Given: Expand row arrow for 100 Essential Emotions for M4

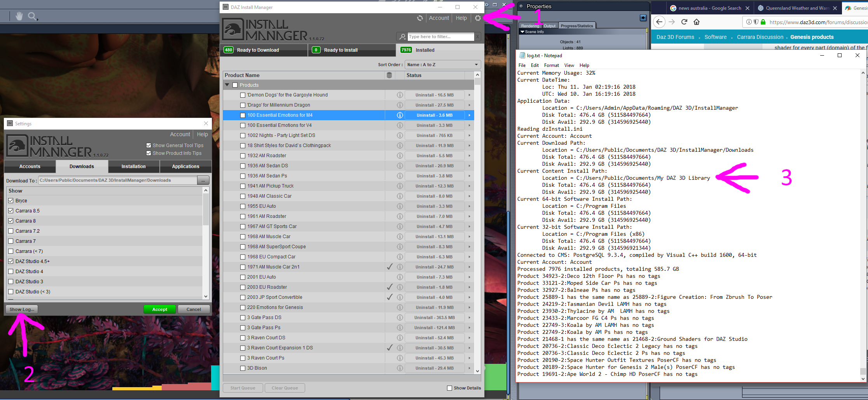Looking at the screenshot, I should 470,115.
